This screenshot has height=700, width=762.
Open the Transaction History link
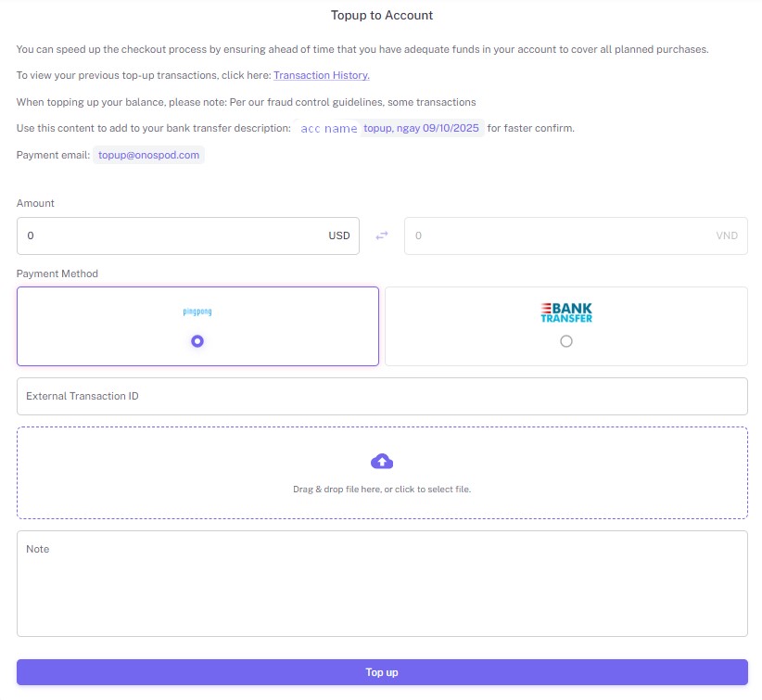coord(322,75)
